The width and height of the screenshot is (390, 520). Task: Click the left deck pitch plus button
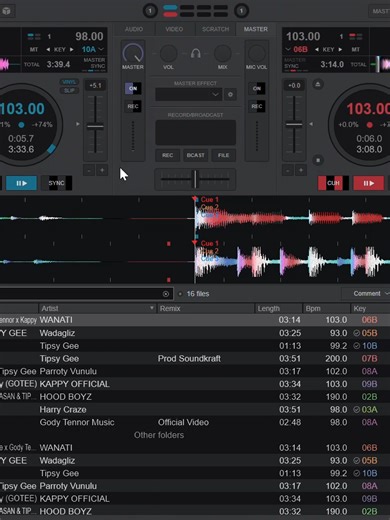pyautogui.click(x=102, y=170)
